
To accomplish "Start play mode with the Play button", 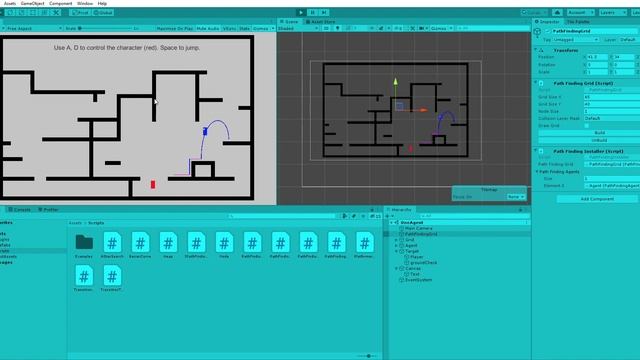I will (301, 13).
